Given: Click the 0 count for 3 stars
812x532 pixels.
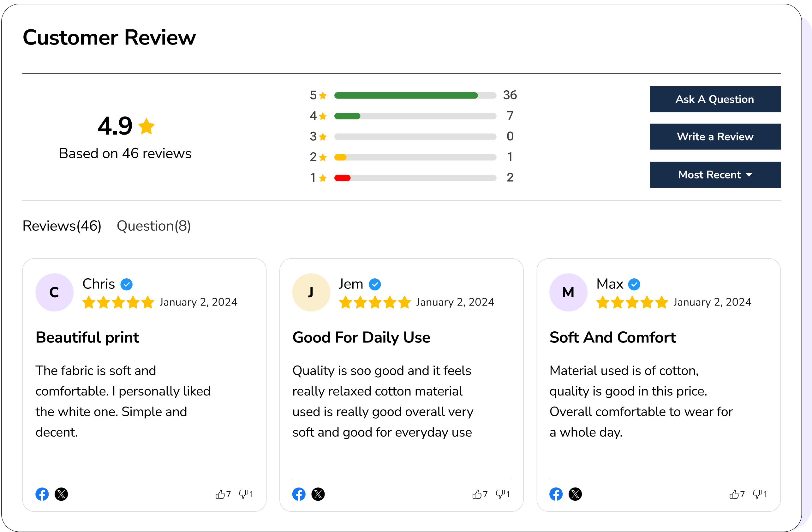Looking at the screenshot, I should (510, 136).
